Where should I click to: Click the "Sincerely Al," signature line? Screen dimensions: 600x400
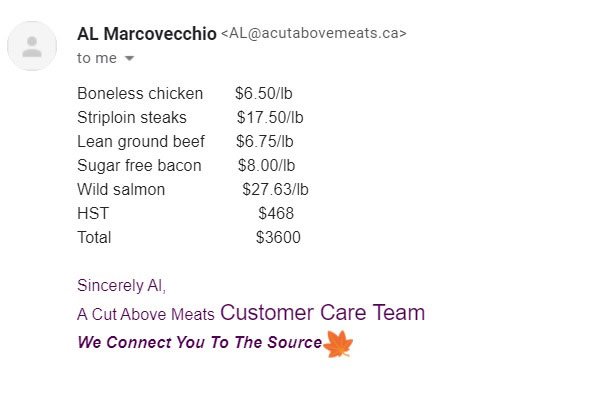(122, 285)
